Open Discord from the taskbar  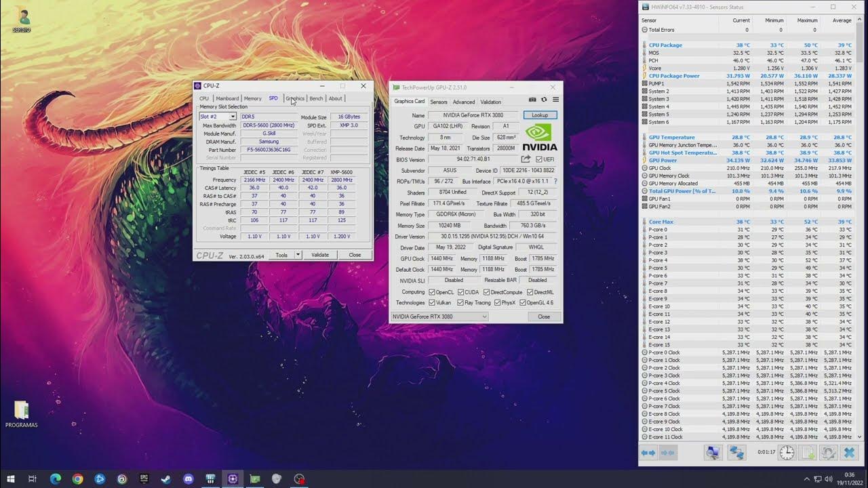tap(189, 479)
